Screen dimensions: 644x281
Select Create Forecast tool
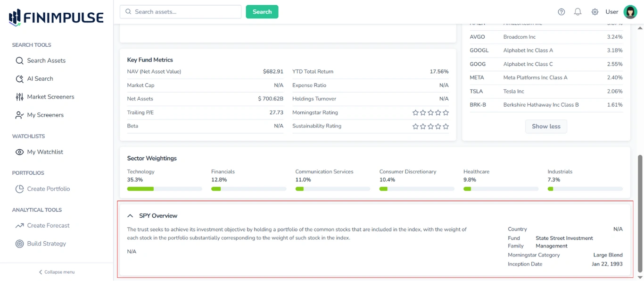49,225
